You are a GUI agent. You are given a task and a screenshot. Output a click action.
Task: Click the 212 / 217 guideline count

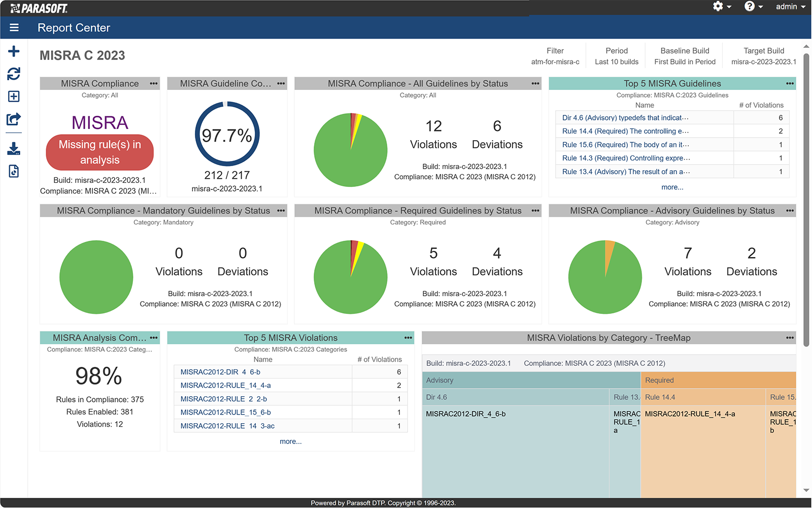(227, 175)
